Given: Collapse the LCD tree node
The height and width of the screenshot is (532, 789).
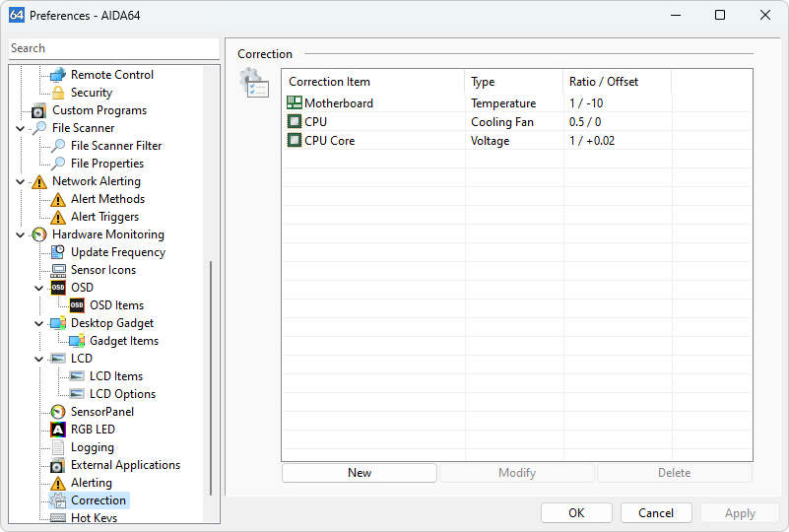Looking at the screenshot, I should 39,359.
